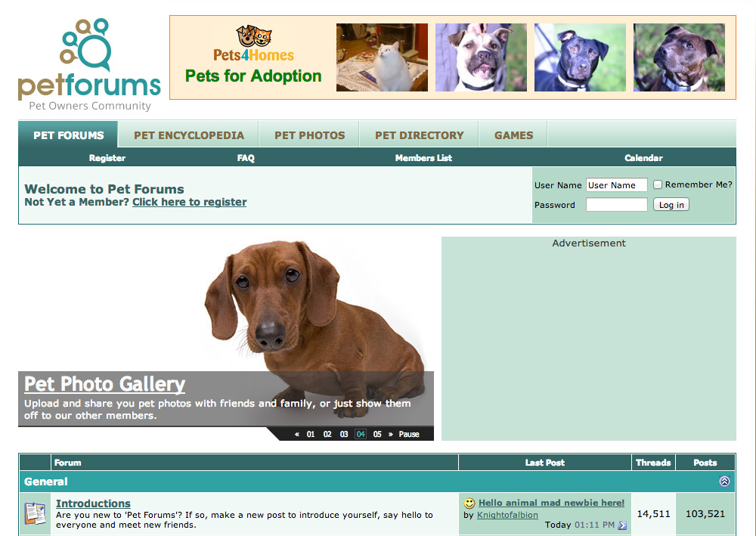
Task: Open the Games tab
Action: 513,135
